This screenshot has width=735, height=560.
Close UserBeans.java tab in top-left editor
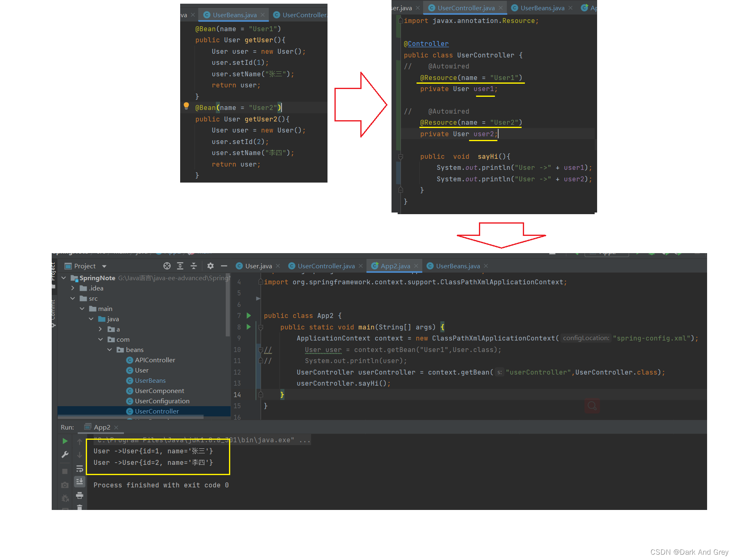click(x=263, y=15)
